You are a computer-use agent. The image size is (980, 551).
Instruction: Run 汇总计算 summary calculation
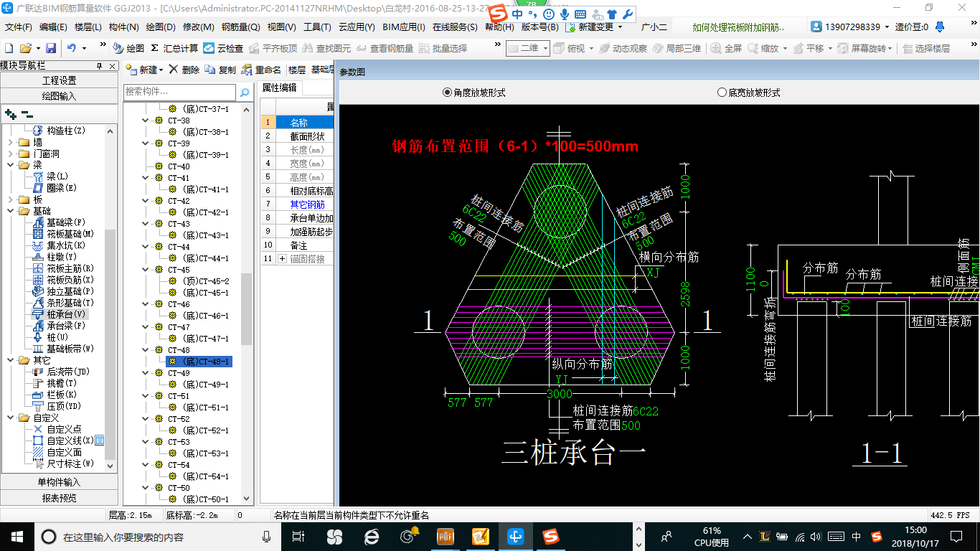click(174, 48)
